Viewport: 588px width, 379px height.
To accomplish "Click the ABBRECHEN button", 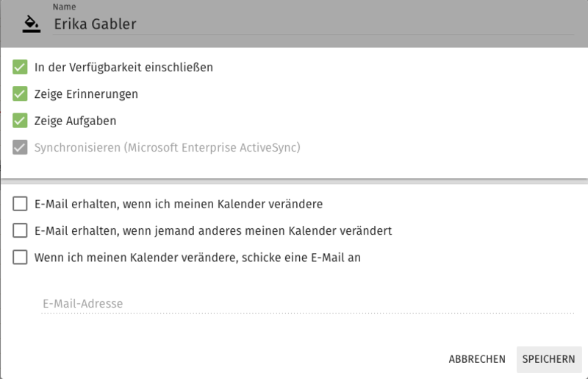I will 477,359.
